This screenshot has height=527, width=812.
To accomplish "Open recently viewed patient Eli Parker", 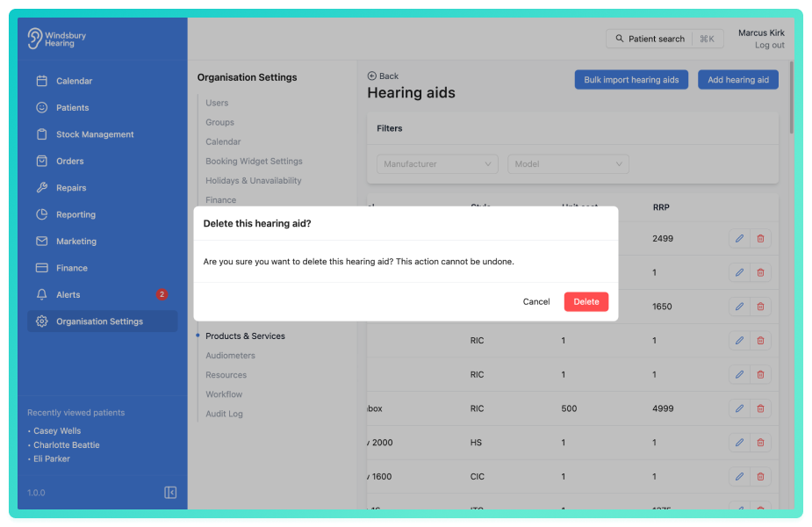I will (51, 458).
